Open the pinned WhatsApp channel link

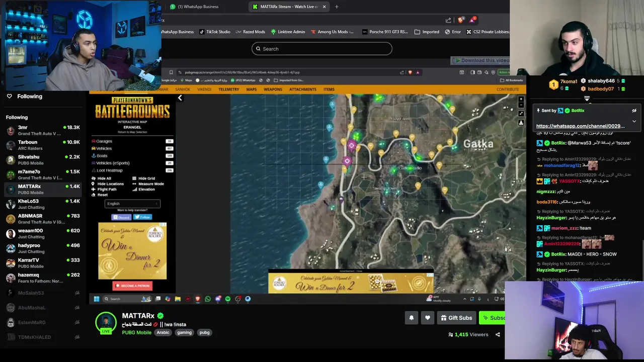click(580, 126)
